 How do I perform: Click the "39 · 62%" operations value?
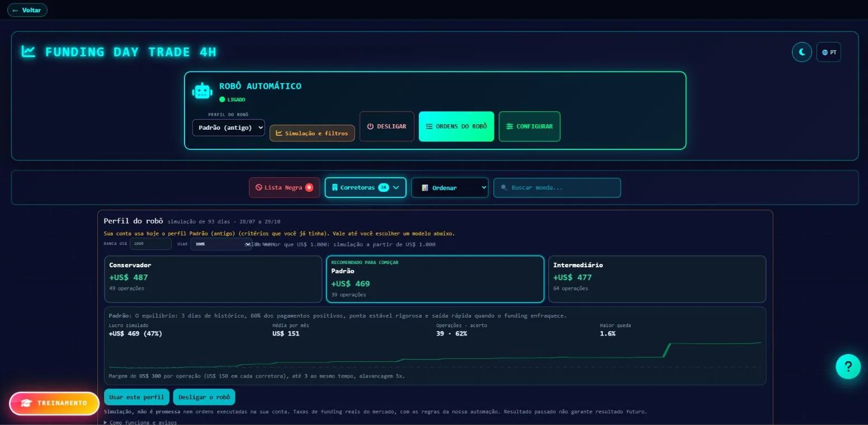point(451,334)
